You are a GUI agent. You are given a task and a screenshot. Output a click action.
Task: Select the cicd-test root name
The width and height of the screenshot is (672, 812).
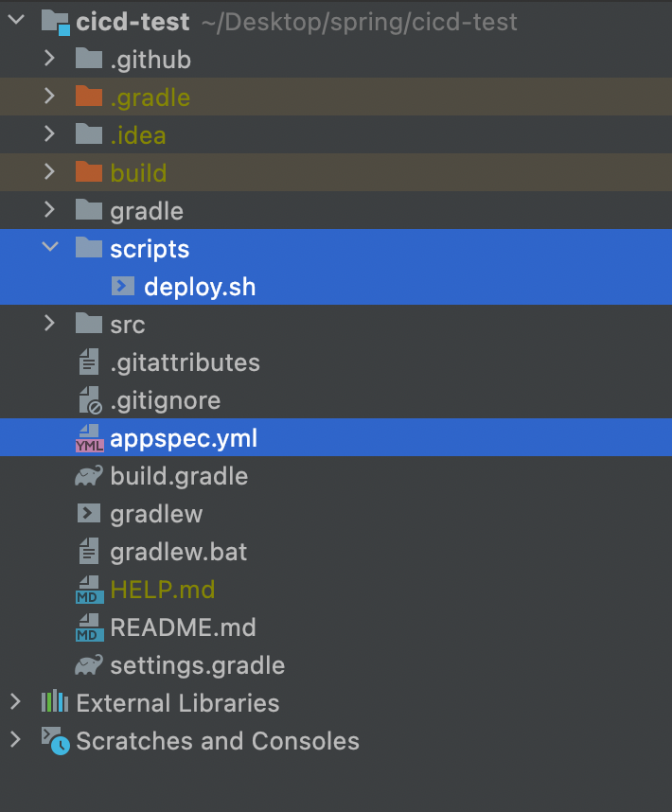(133, 23)
